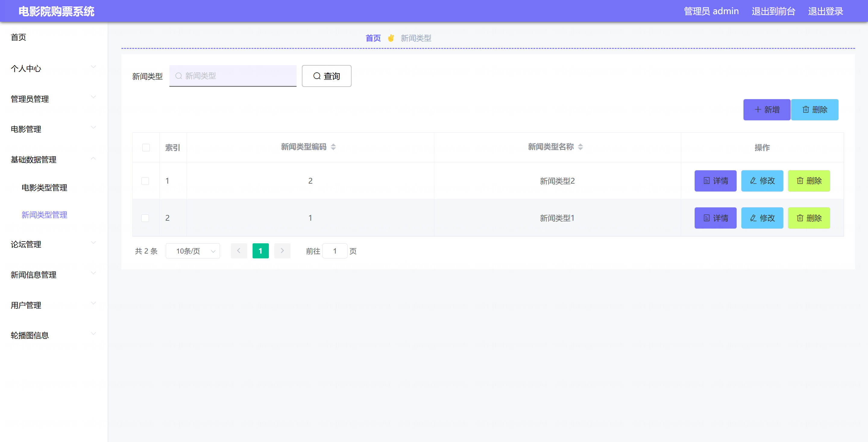Click green 删除 button for 新闻类型1 row
This screenshot has height=442, width=868.
click(808, 218)
